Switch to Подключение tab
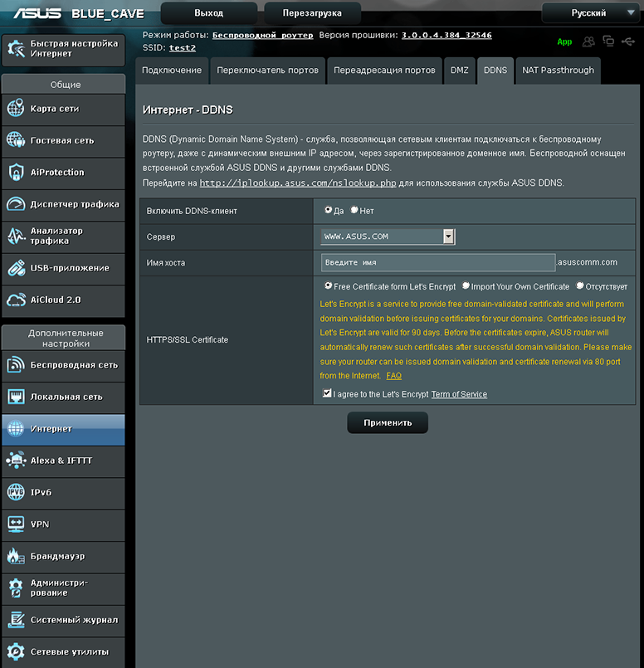 [172, 71]
